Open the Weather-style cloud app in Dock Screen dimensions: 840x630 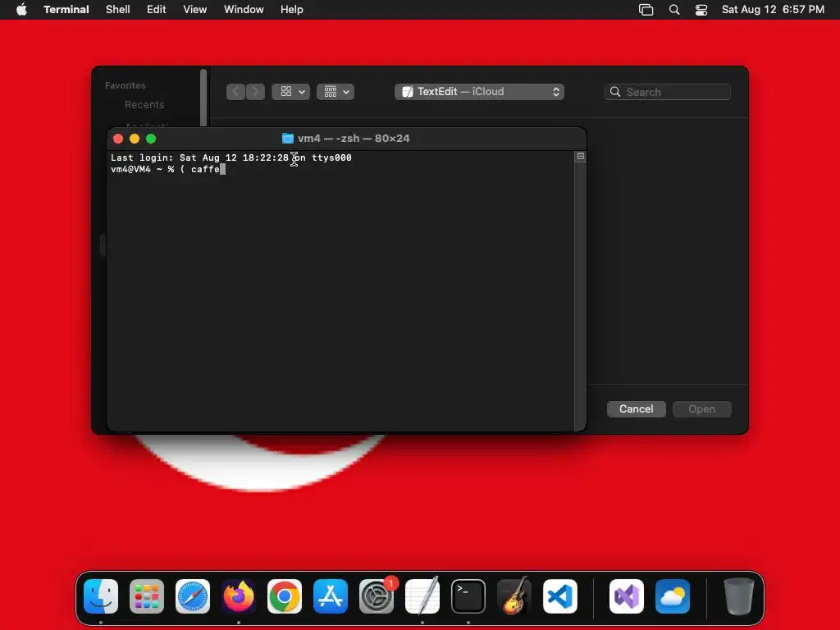point(673,596)
